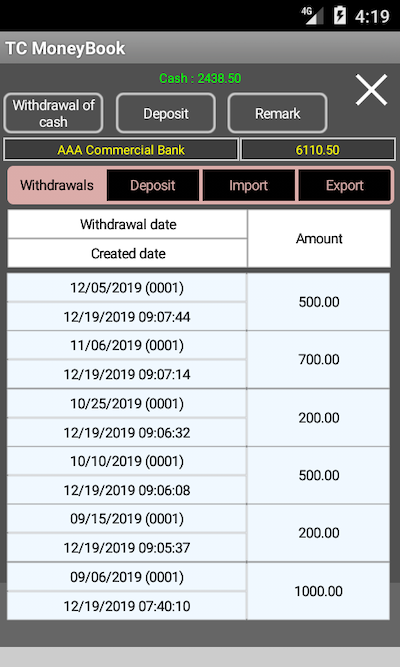Open the Remark button
The width and height of the screenshot is (400, 667).
click(277, 114)
